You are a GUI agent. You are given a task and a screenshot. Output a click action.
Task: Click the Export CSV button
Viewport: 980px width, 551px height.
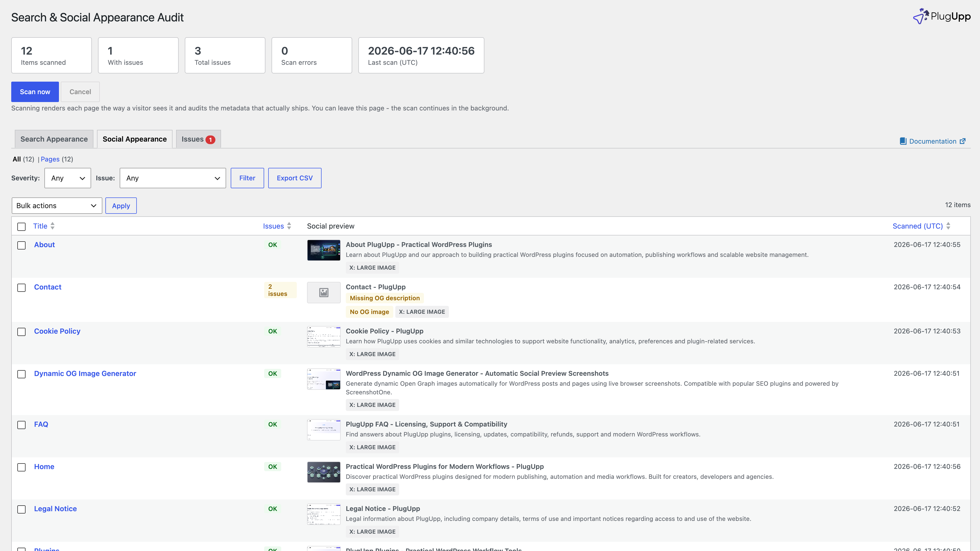(x=295, y=178)
